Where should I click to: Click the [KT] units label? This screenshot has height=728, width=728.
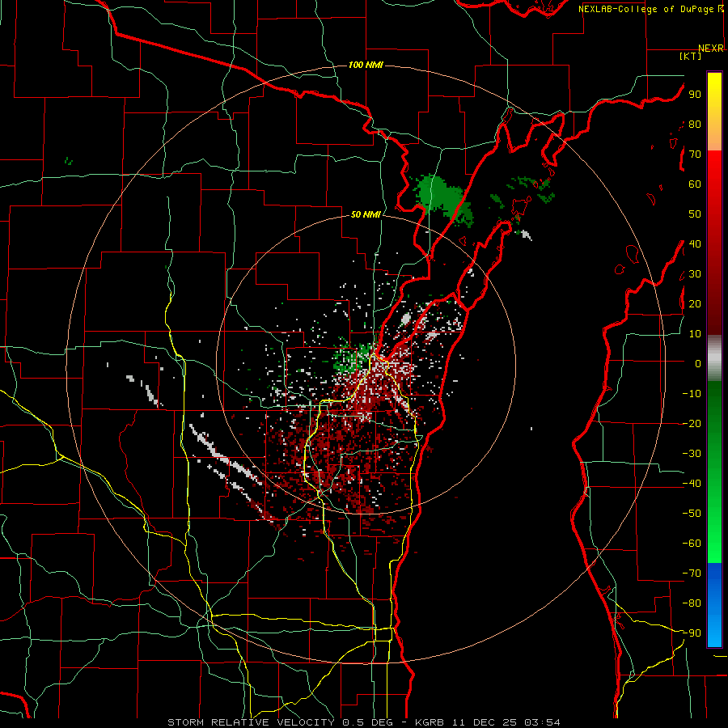[691, 56]
